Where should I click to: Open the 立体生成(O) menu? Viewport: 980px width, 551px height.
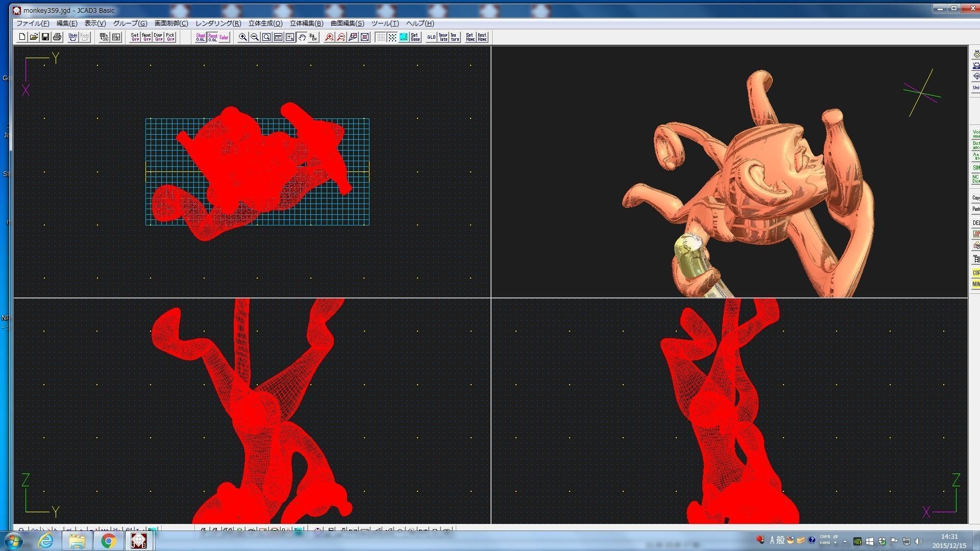pos(265,23)
